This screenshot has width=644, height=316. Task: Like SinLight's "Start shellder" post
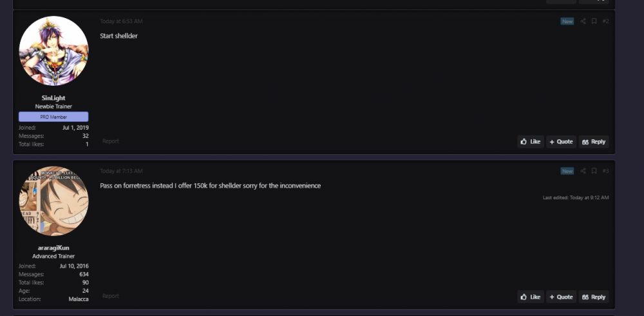click(x=530, y=142)
